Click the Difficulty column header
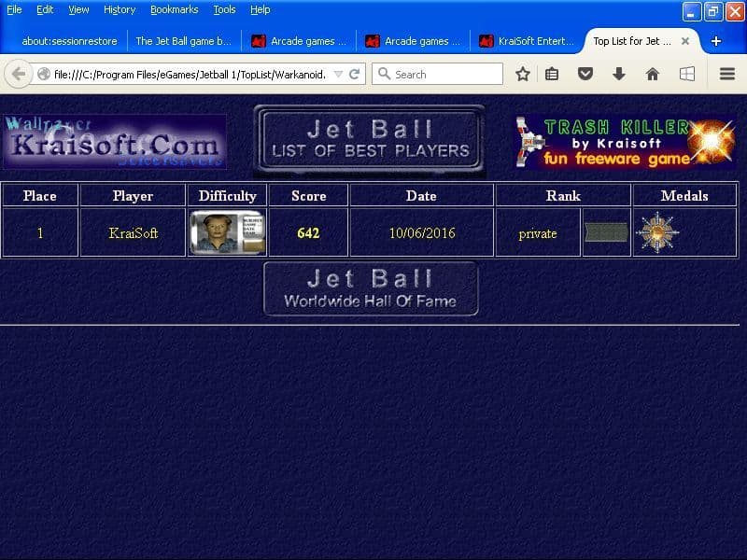The width and height of the screenshot is (747, 560). tap(227, 196)
